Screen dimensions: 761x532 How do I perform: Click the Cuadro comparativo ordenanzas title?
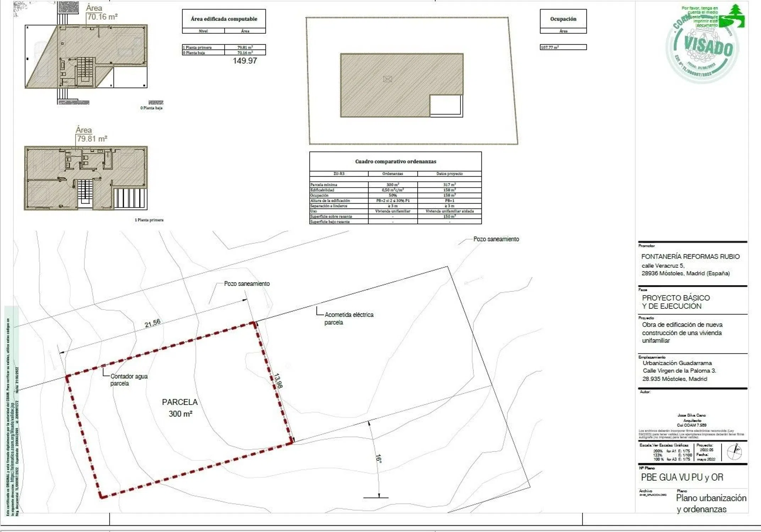395,161
